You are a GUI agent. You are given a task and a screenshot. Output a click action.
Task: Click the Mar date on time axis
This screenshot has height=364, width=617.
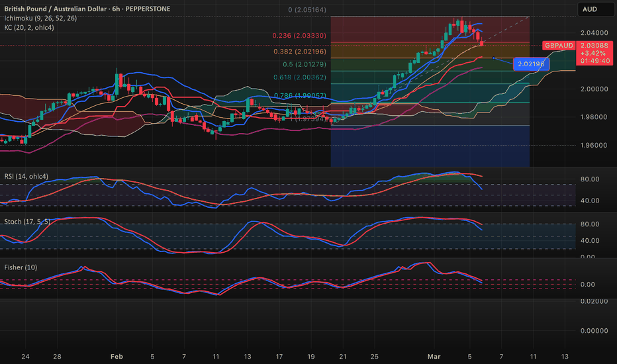[x=434, y=357]
